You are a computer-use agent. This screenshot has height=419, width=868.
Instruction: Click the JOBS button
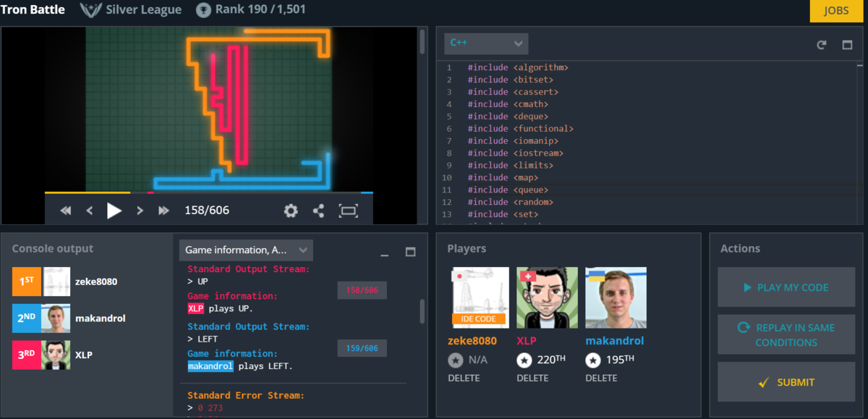[x=835, y=11]
